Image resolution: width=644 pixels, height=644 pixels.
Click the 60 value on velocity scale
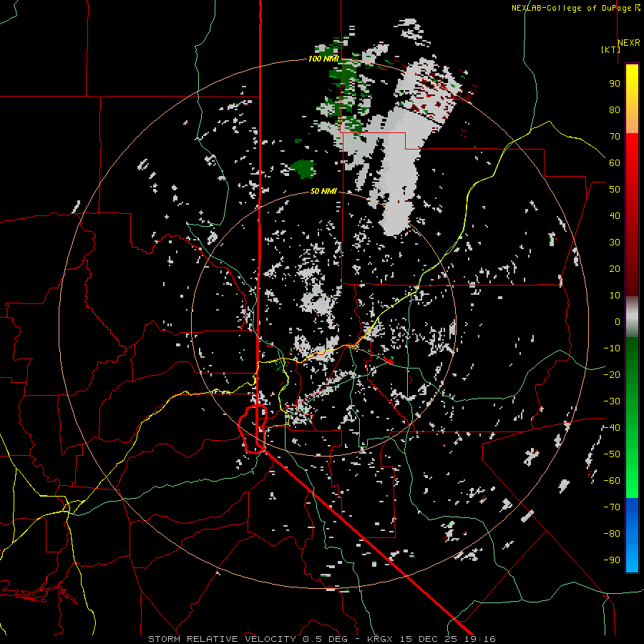coord(615,162)
